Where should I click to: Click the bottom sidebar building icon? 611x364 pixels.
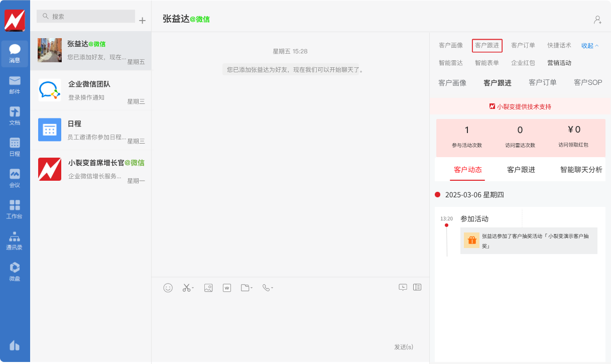pyautogui.click(x=15, y=345)
